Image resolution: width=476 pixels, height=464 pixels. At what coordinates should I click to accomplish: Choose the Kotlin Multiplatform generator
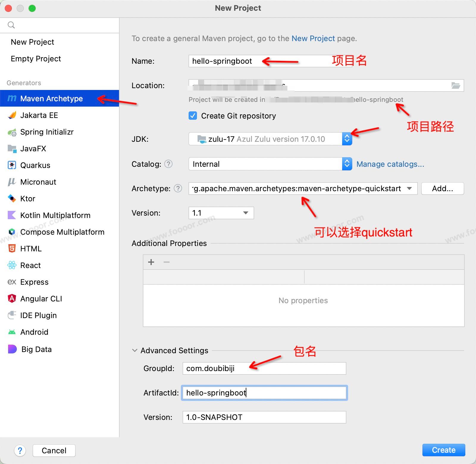55,215
